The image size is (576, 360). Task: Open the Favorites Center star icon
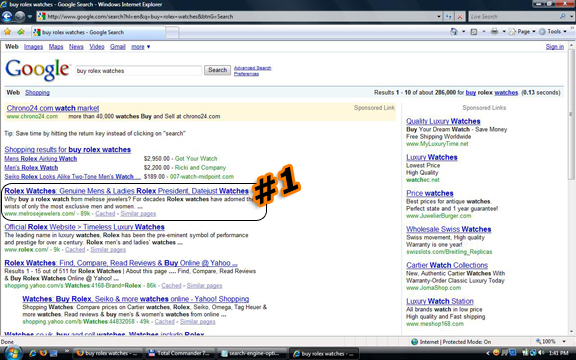7,32
